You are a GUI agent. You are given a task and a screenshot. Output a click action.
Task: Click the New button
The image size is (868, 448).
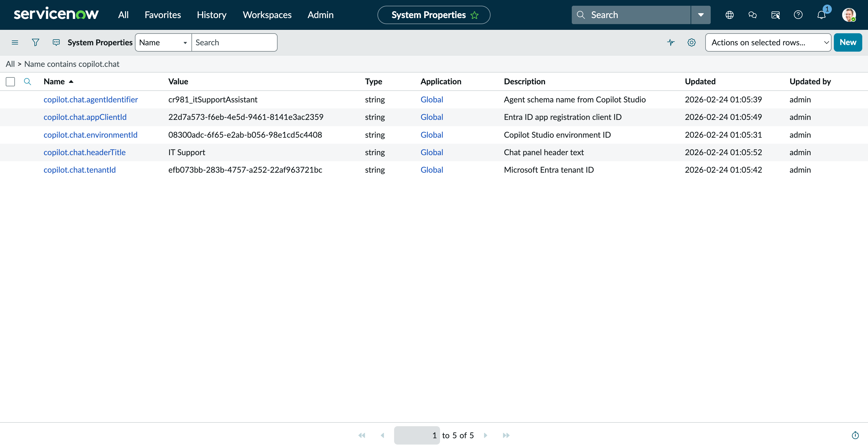pos(848,42)
